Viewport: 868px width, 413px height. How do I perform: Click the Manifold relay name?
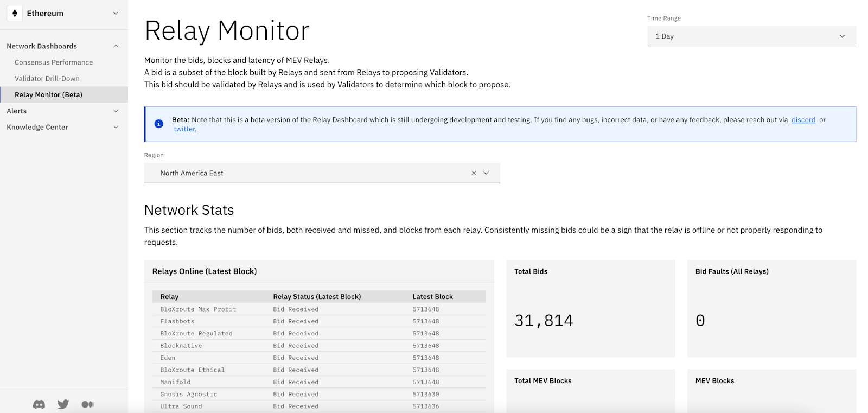(x=175, y=382)
